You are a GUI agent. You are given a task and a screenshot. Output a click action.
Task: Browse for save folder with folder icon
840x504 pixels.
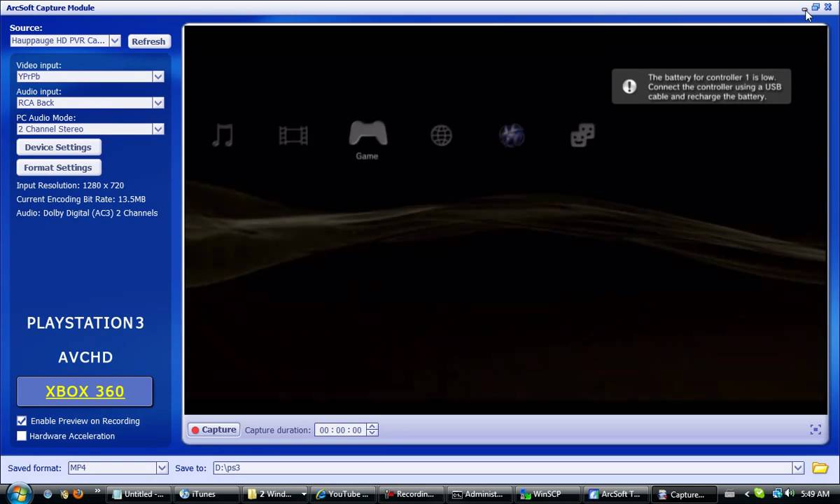click(x=820, y=468)
